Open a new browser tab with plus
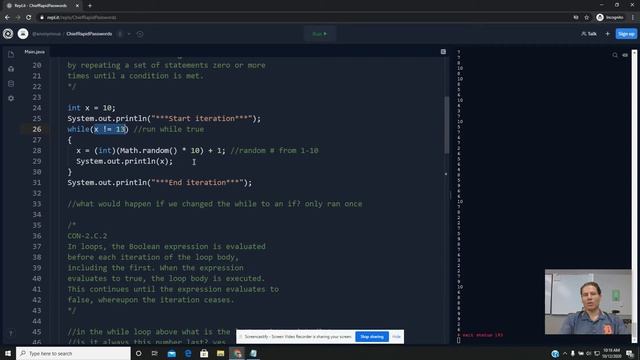The height and width of the screenshot is (360, 640). click(x=90, y=6)
